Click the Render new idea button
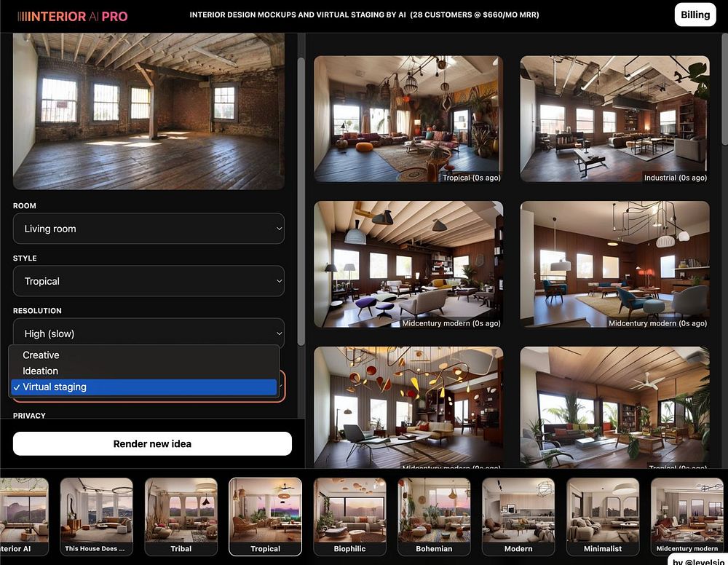This screenshot has width=728, height=565. coord(152,444)
